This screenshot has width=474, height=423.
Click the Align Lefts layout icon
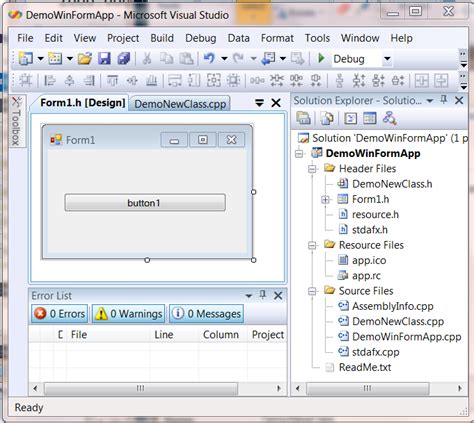50,80
